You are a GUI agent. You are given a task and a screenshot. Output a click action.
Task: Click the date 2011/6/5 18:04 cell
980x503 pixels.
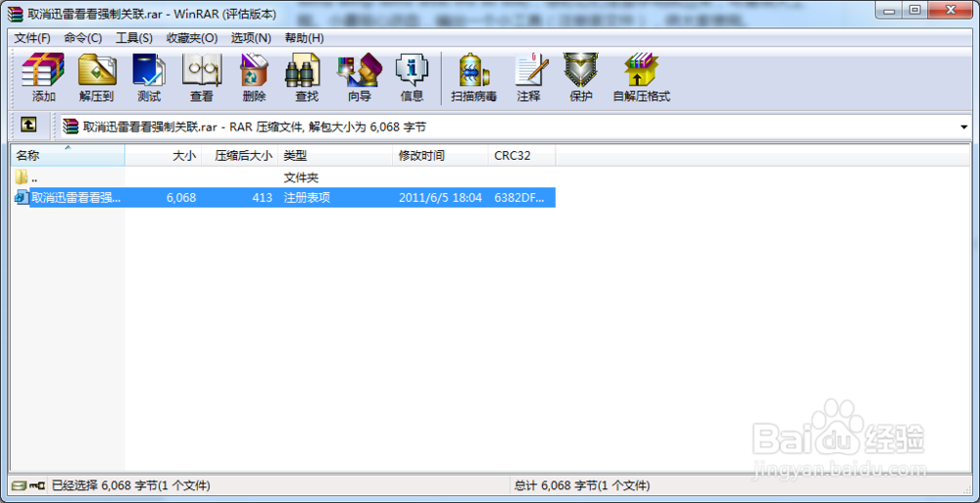point(441,198)
